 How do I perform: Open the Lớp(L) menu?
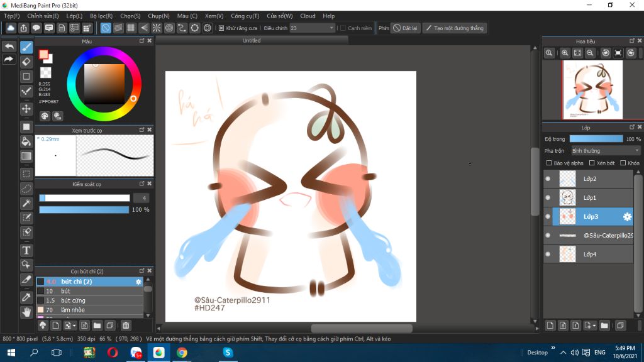coord(74,16)
